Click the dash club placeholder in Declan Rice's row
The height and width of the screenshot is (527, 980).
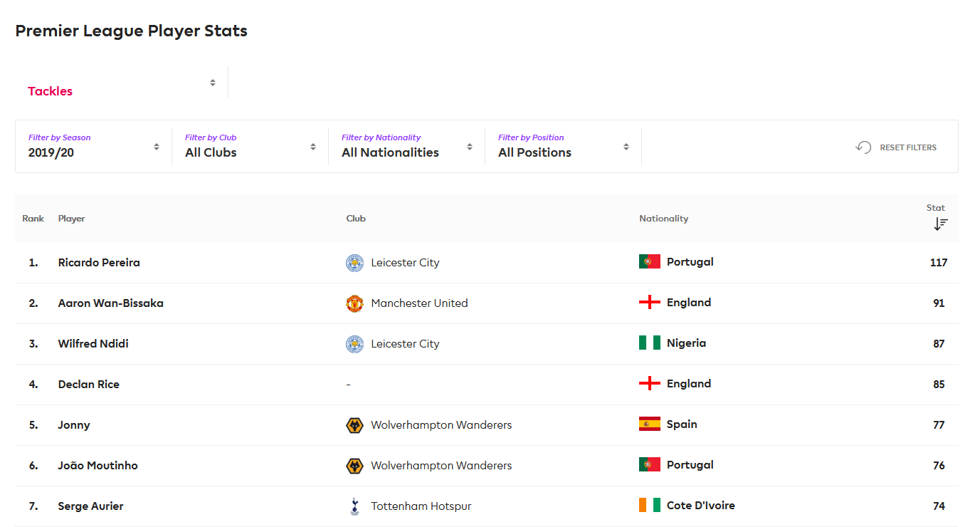(348, 385)
